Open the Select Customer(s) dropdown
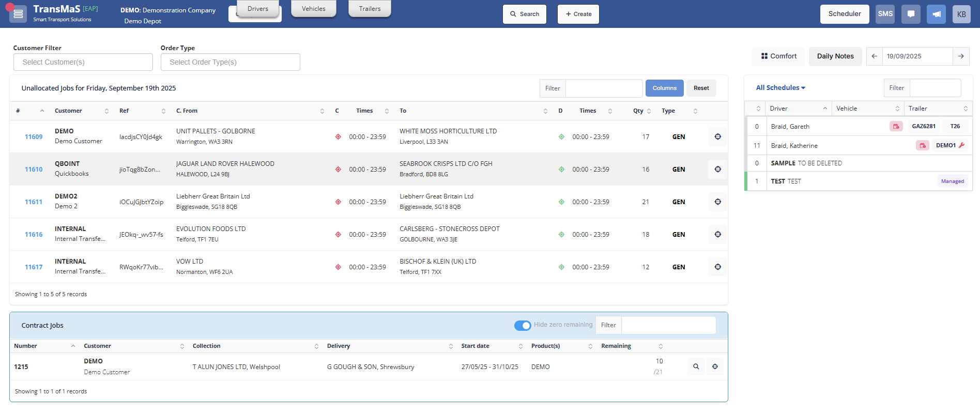The height and width of the screenshot is (413, 980). click(83, 62)
